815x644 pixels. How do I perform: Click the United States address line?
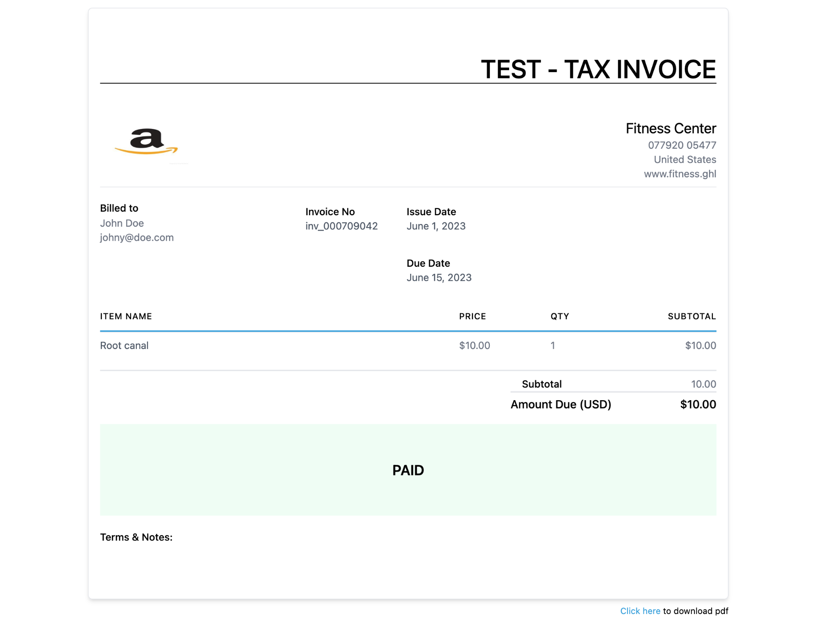(685, 160)
